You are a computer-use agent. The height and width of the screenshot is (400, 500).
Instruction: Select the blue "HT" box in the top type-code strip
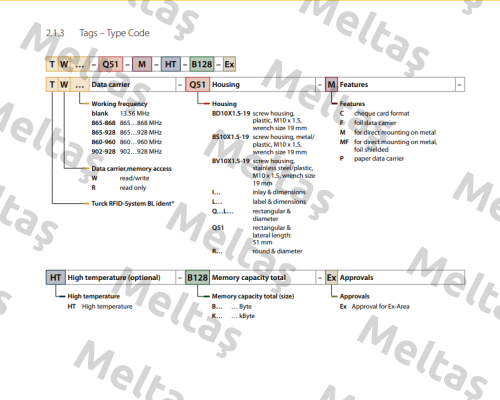[x=171, y=64]
